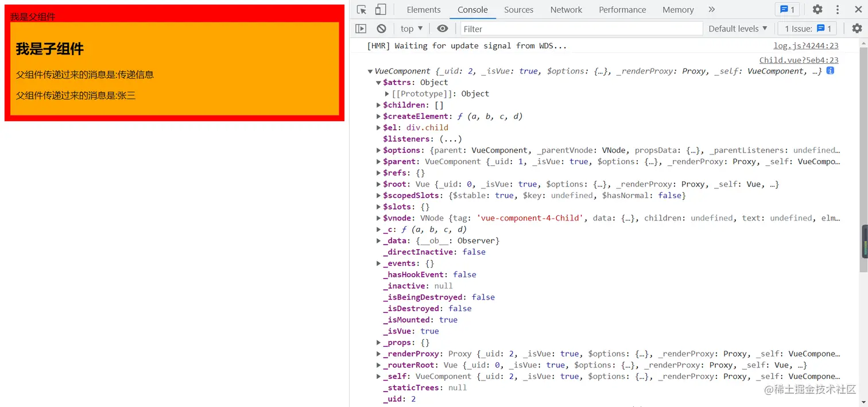Viewport: 868px width, 407px height.
Task: Switch to the Network tab
Action: click(x=566, y=10)
